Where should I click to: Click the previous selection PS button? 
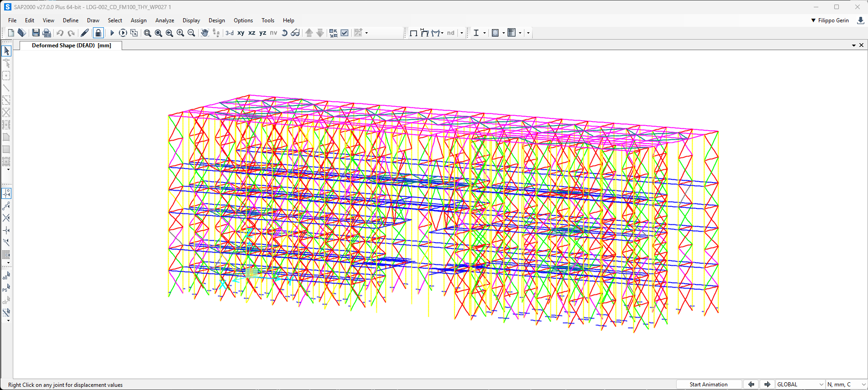click(x=6, y=289)
